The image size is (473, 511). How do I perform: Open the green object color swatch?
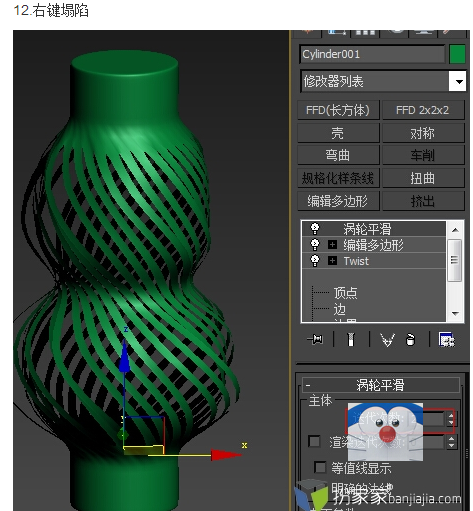[457, 54]
